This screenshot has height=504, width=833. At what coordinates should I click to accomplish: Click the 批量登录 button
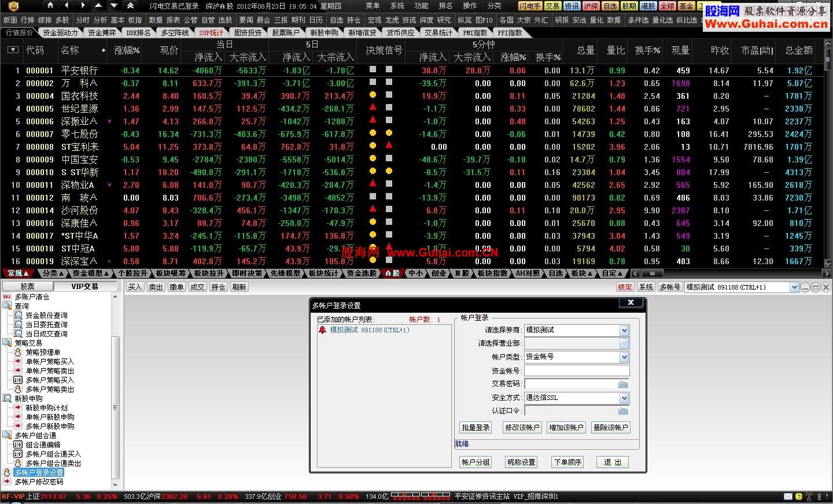476,428
